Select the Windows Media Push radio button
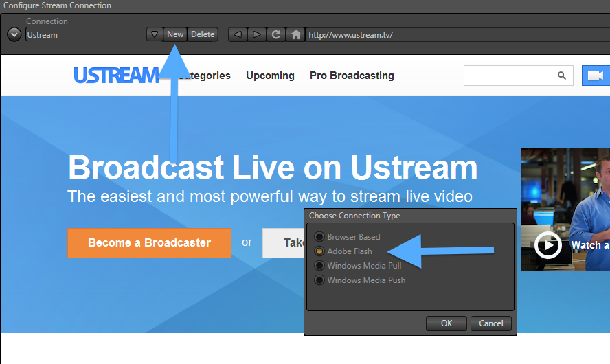This screenshot has height=364, width=610. (x=319, y=280)
